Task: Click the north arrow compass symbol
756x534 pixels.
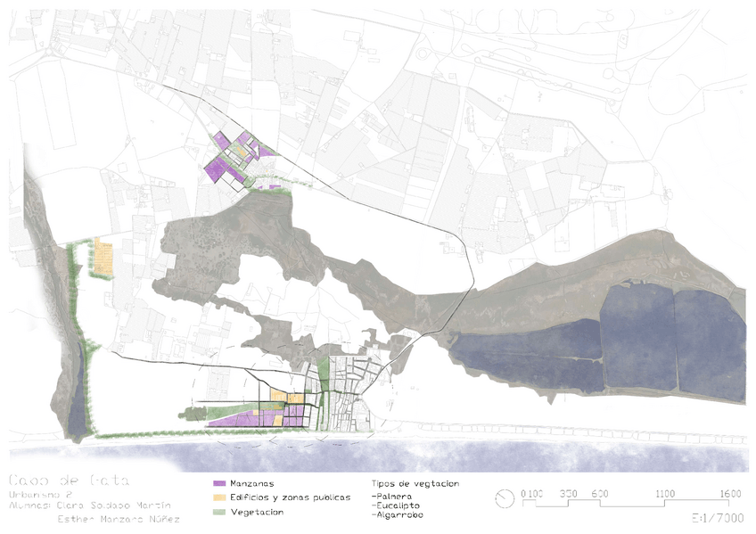Action: click(505, 499)
